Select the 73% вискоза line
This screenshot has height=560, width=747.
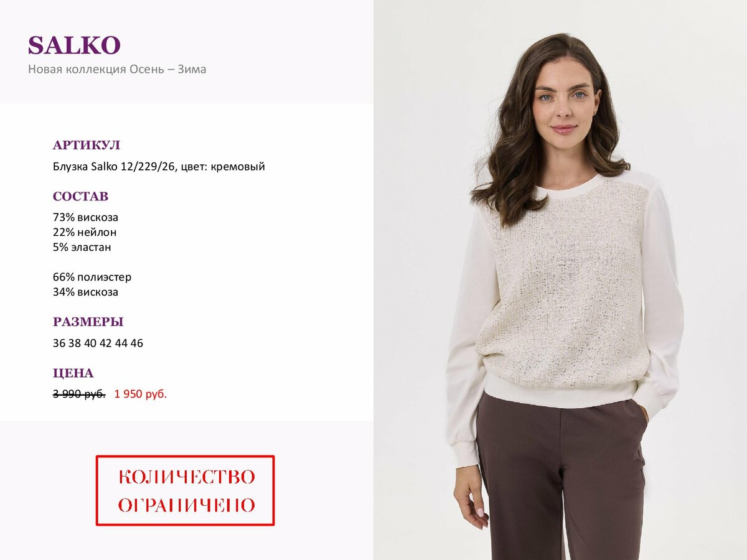click(85, 218)
